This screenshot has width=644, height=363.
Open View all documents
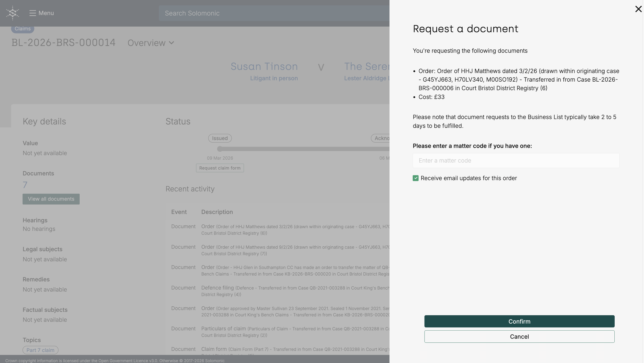51,199
